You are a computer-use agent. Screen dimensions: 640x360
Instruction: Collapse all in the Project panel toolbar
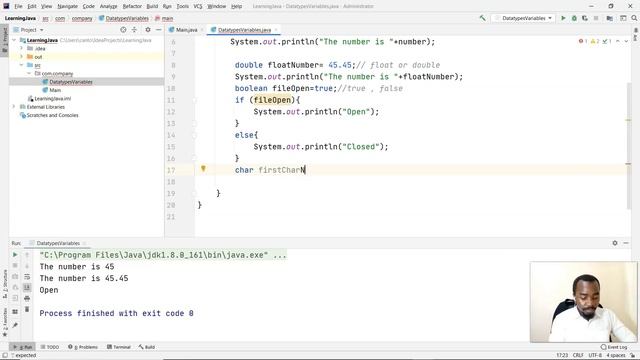point(134,30)
